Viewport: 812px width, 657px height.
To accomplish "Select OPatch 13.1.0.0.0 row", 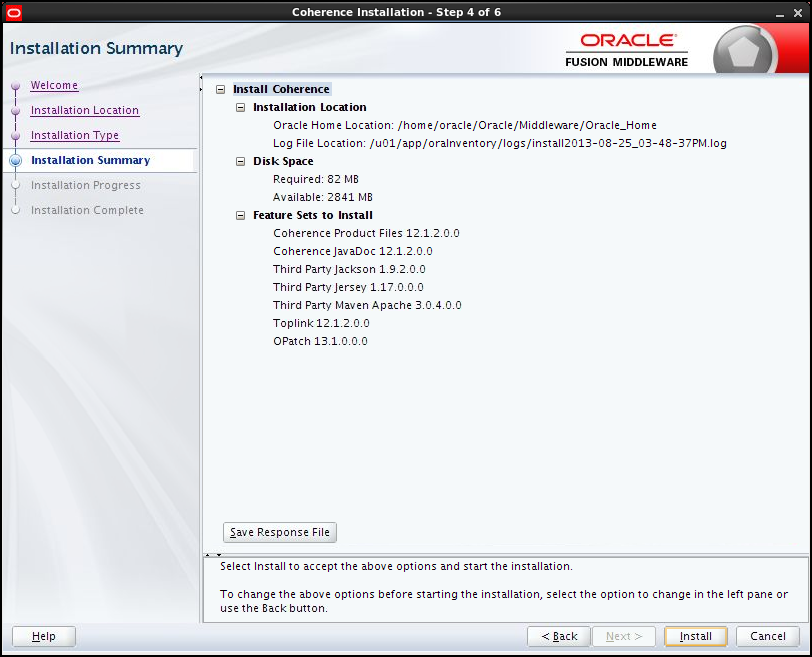I will (x=320, y=341).
